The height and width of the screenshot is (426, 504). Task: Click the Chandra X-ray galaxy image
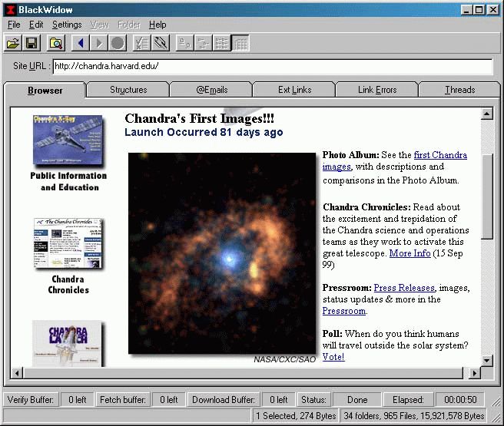(x=222, y=253)
